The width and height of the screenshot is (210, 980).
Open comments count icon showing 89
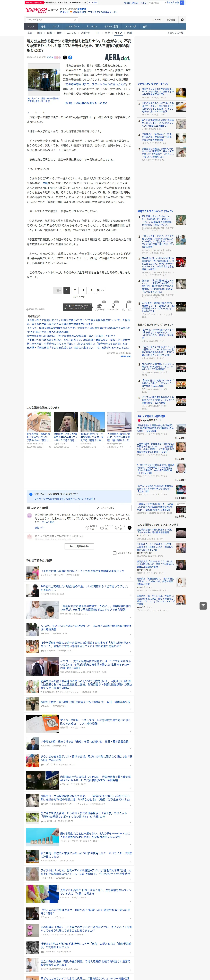click(x=50, y=57)
